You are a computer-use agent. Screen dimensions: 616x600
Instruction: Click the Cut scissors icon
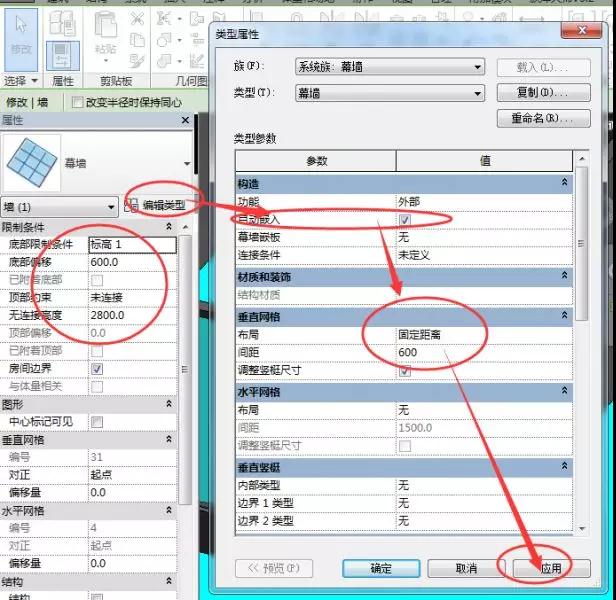[138, 18]
